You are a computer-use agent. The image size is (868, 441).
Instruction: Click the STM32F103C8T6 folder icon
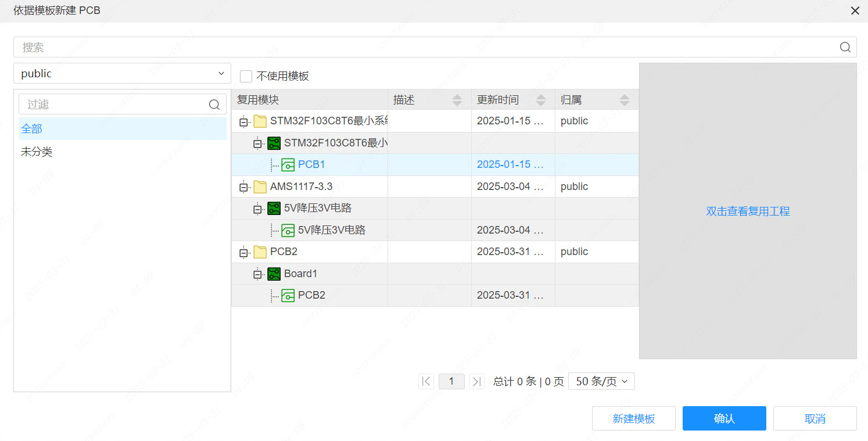260,121
